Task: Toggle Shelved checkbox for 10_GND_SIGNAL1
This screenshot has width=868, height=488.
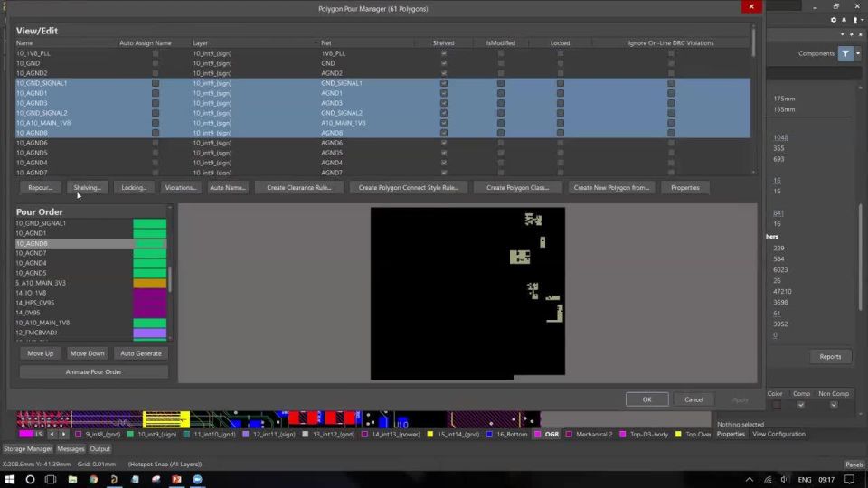Action: click(x=443, y=83)
